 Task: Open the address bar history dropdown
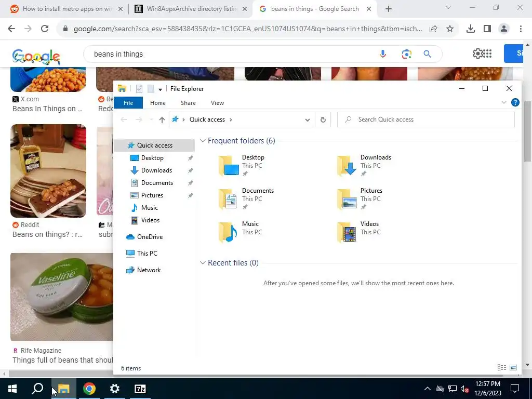[x=308, y=120]
